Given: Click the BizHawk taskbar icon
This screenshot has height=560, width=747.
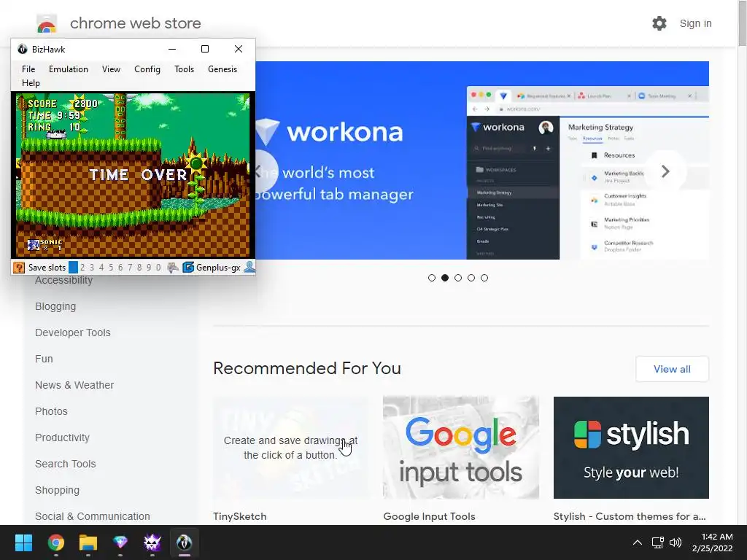Looking at the screenshot, I should tap(185, 542).
